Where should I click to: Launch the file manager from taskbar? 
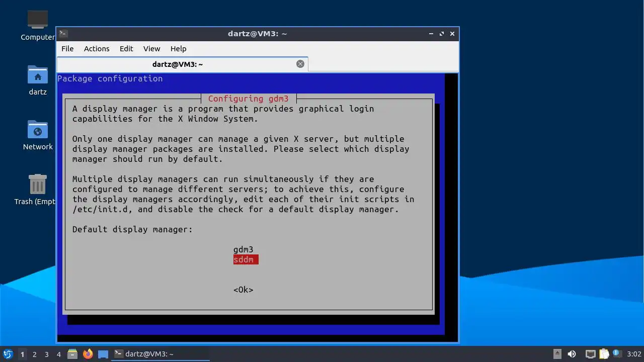tap(72, 354)
